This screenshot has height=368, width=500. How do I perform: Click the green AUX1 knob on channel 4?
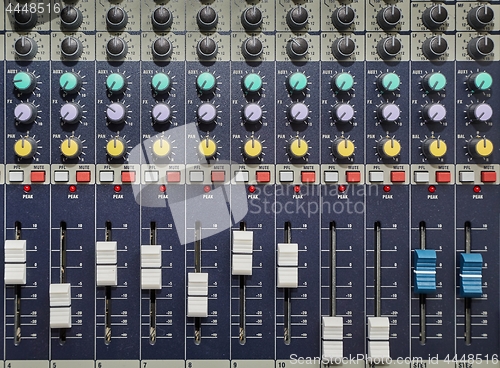[x=23, y=82]
